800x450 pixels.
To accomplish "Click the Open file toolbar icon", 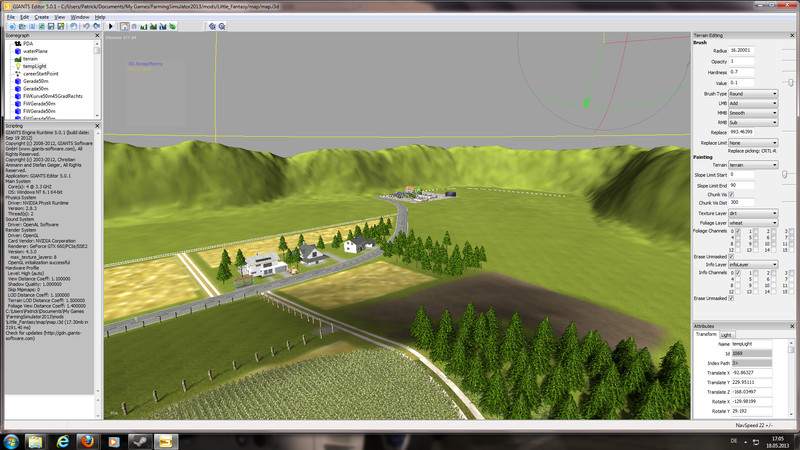I will 22,26.
